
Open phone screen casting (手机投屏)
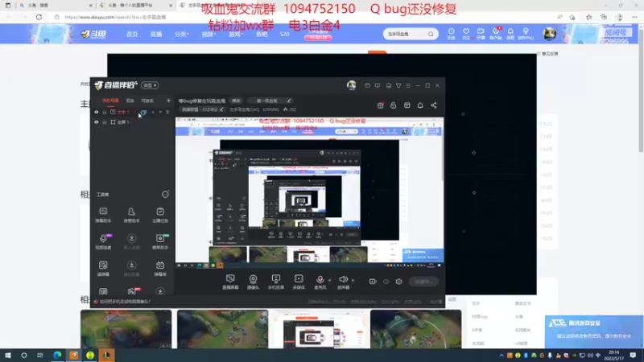click(x=275, y=282)
